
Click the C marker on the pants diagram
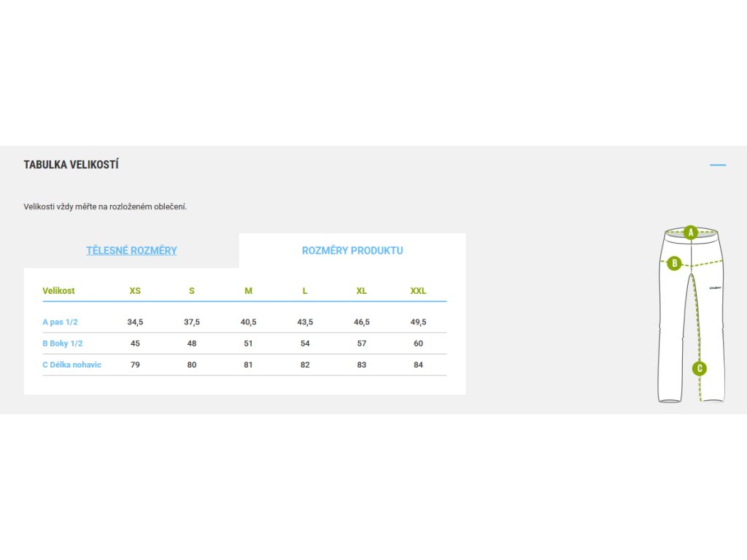click(x=700, y=368)
